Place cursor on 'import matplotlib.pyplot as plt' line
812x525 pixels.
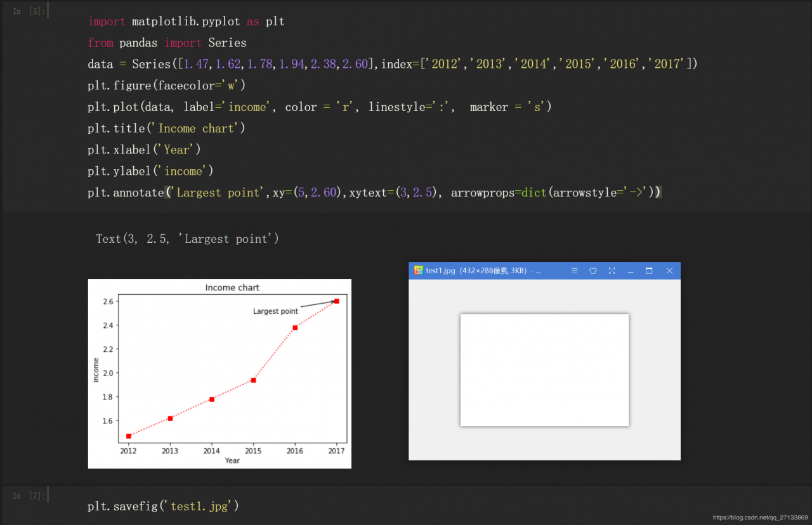[186, 22]
